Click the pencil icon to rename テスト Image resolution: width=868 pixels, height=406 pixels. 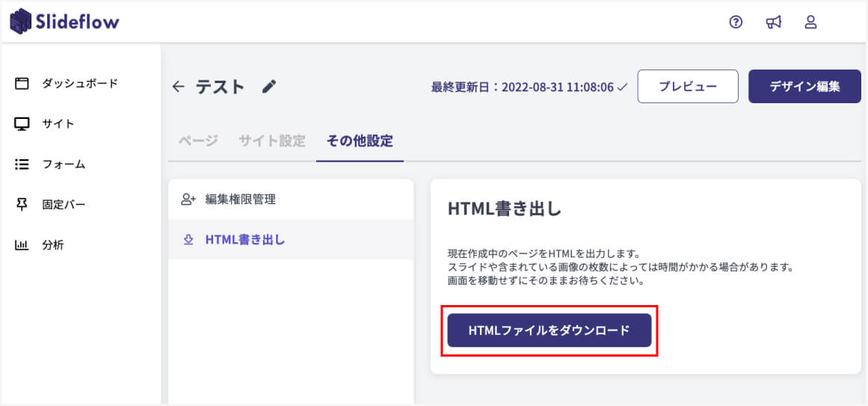[x=269, y=87]
